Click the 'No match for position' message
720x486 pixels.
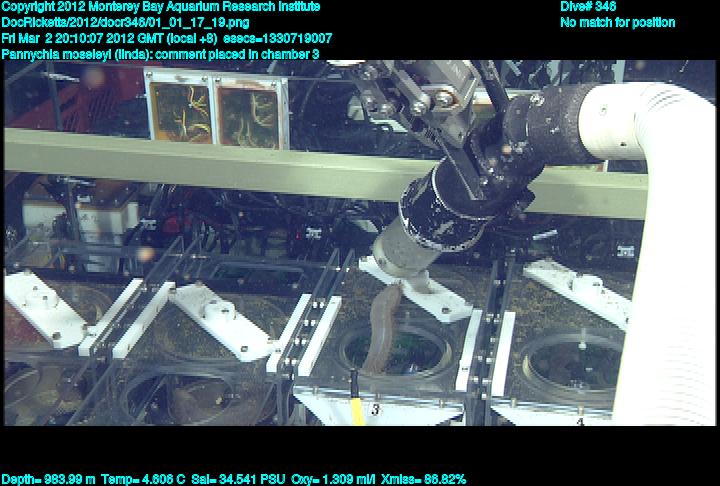coord(617,22)
